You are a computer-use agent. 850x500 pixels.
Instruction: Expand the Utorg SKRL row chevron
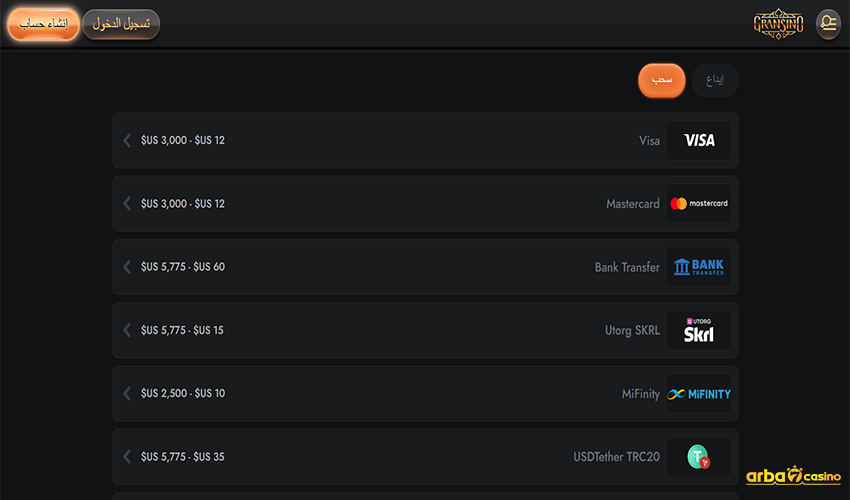click(127, 330)
